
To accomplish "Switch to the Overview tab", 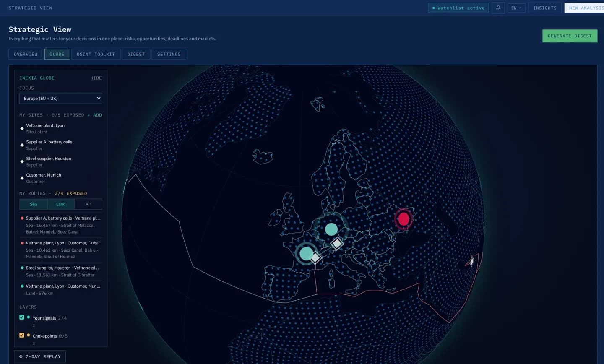I will (x=26, y=54).
